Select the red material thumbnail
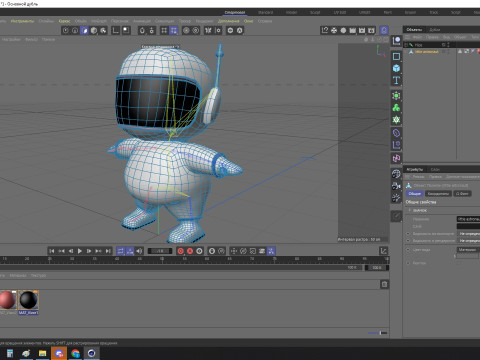Screen dimensions: 480x360 click(x=7, y=300)
